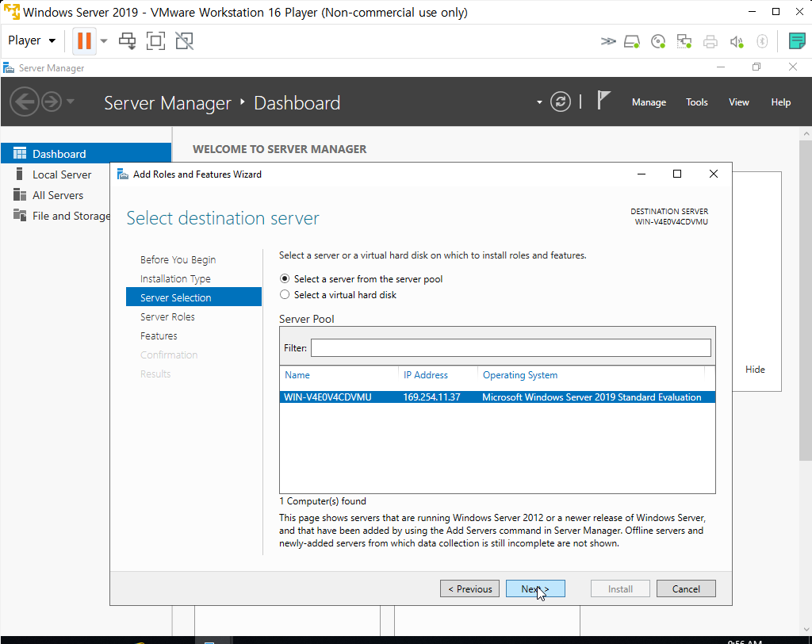Open dropdown arrow left of refresh icon

(x=539, y=102)
